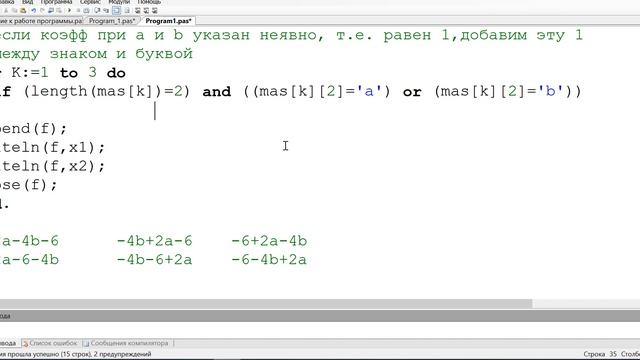Screen dimensions: 640x360
Task: Undo the last edit with blue arrow
Action: (x=33, y=10)
